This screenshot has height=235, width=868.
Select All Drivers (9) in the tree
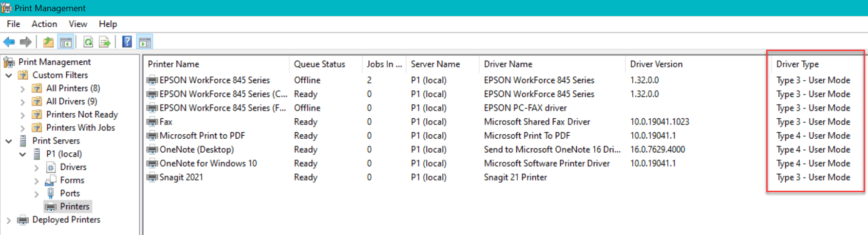coord(72,101)
